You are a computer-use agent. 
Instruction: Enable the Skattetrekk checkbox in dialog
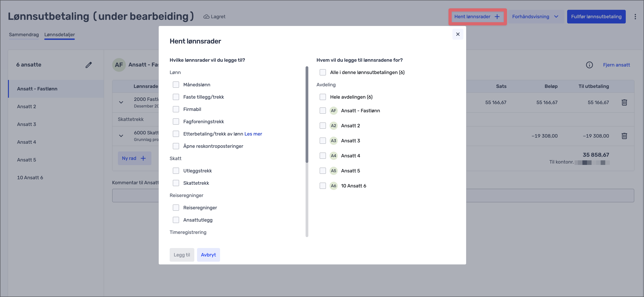tap(176, 183)
